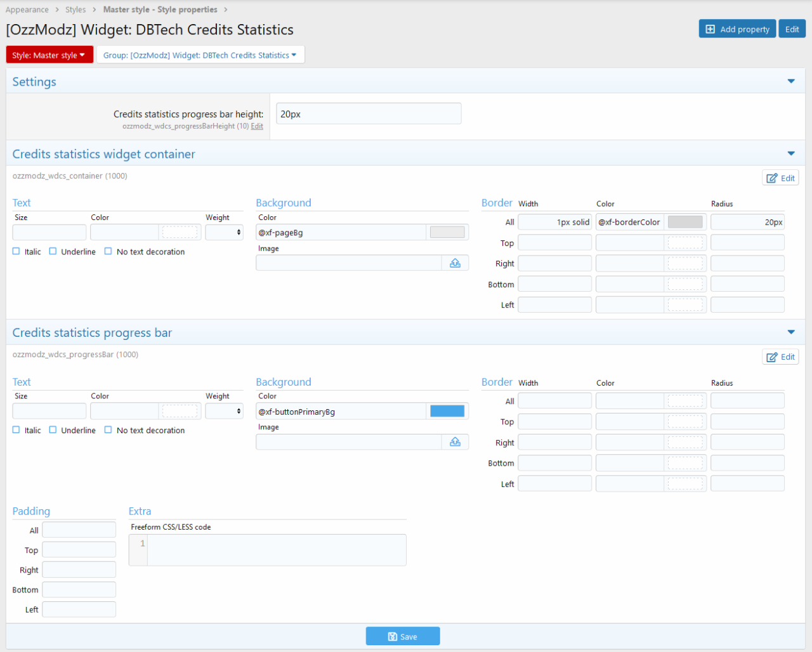Collapse the Settings section arrow
The image size is (812, 652).
pos(791,81)
